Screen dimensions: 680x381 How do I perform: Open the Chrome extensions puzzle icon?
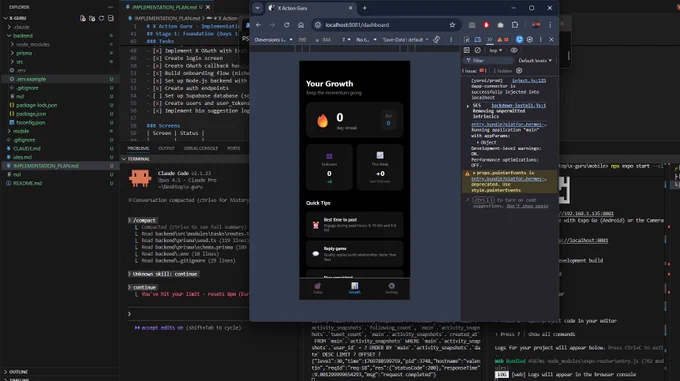tap(515, 25)
